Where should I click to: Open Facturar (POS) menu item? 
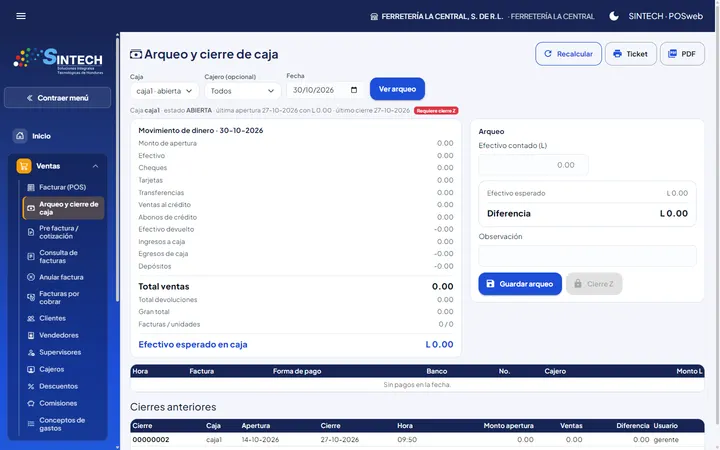point(63,187)
